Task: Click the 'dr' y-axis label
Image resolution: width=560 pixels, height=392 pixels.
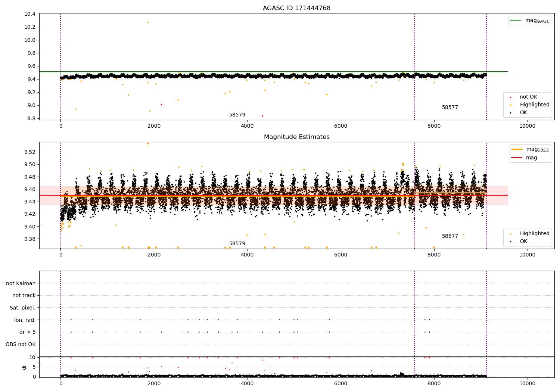Action: tap(24, 367)
